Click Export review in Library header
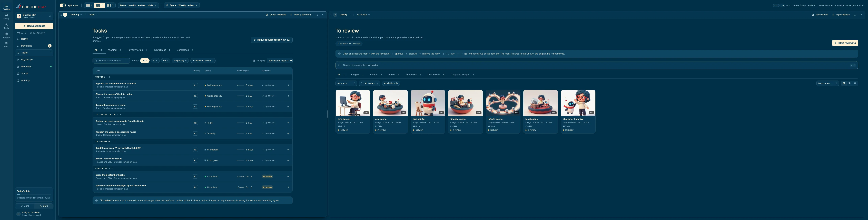Screen dimensions: 868x220 (841, 15)
